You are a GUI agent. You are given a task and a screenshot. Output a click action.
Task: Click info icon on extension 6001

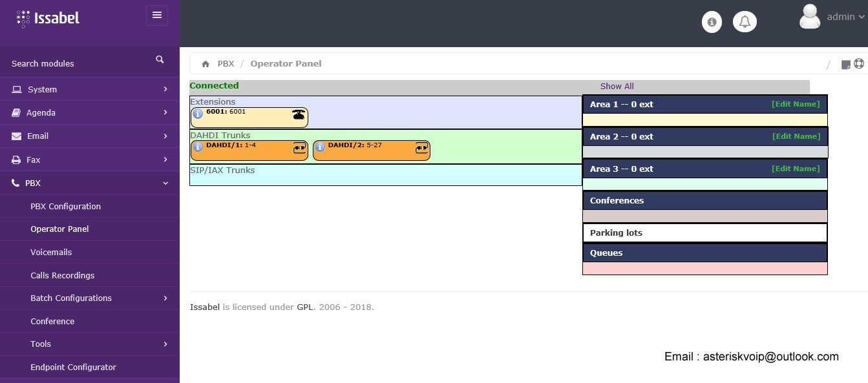[x=198, y=114]
